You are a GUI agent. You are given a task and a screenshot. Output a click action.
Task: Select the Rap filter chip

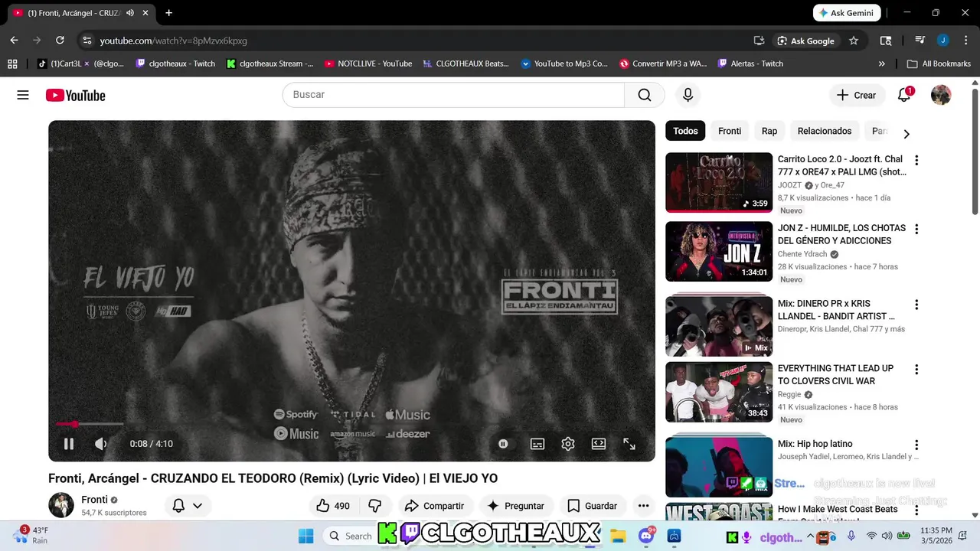[769, 131]
